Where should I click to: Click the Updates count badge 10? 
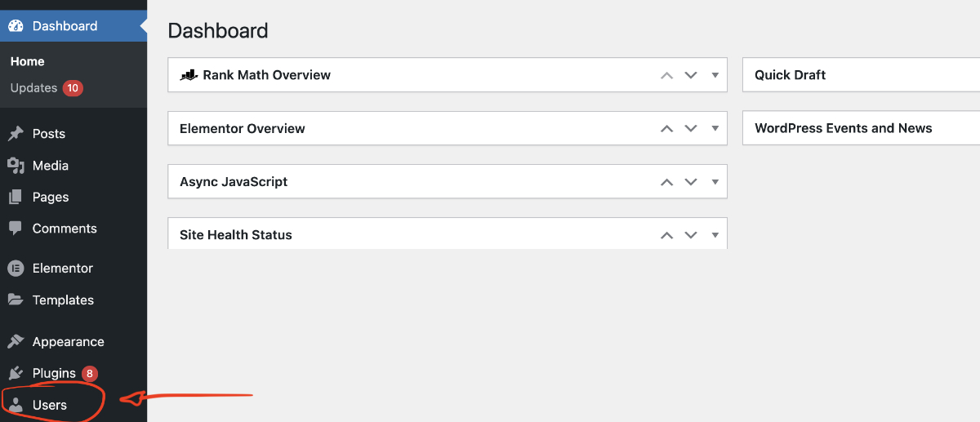coord(73,88)
